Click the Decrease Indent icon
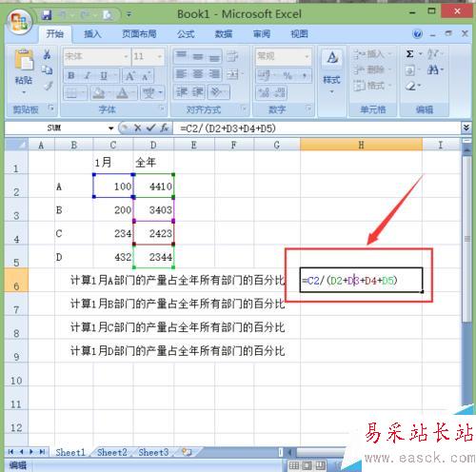The image size is (476, 472). 182,92
